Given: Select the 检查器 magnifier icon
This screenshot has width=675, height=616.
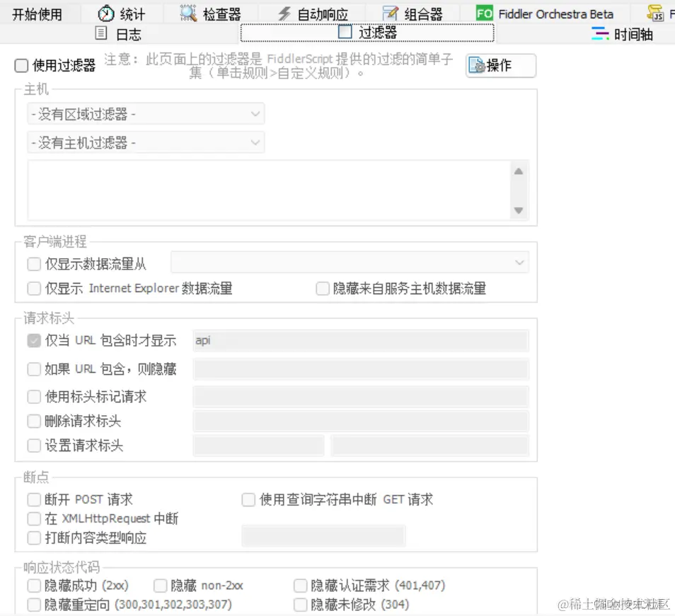Looking at the screenshot, I should pos(188,12).
